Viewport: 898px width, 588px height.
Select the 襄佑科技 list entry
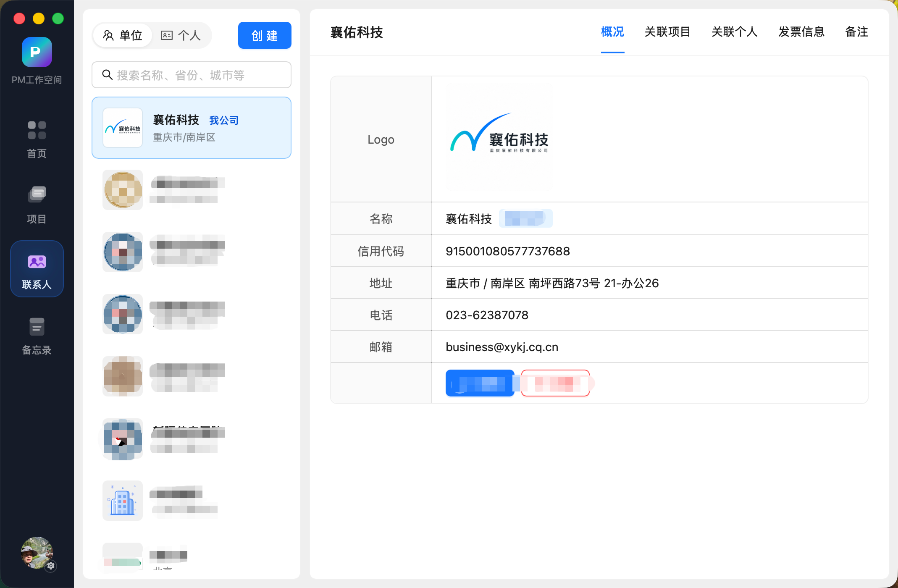[192, 128]
